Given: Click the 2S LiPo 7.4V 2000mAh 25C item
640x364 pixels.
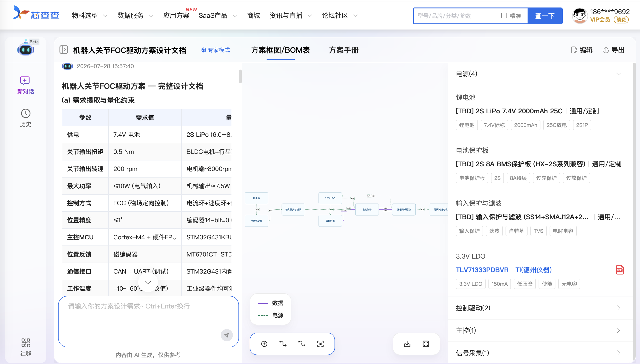Looking at the screenshot, I should [x=509, y=111].
